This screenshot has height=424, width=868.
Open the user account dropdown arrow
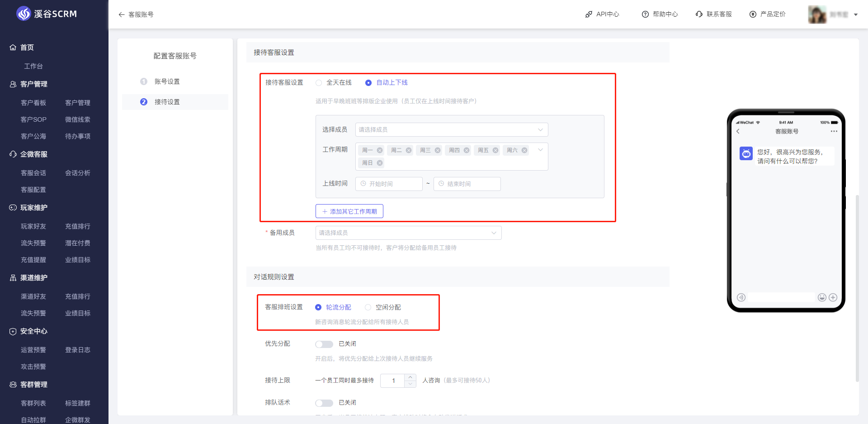(856, 14)
